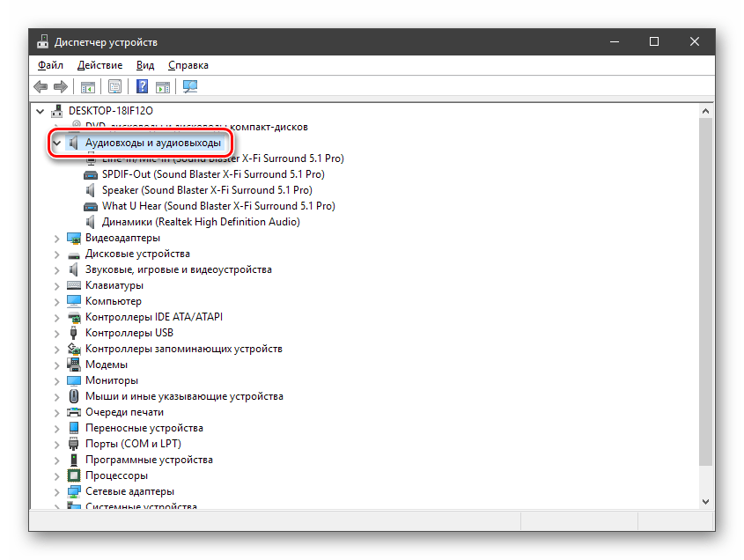744x560 pixels.
Task: Expand the Контроллеры USB node
Action: point(57,333)
